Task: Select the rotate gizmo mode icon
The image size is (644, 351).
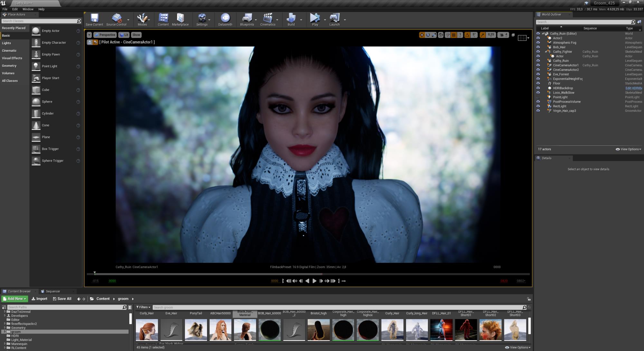Action: pos(428,35)
